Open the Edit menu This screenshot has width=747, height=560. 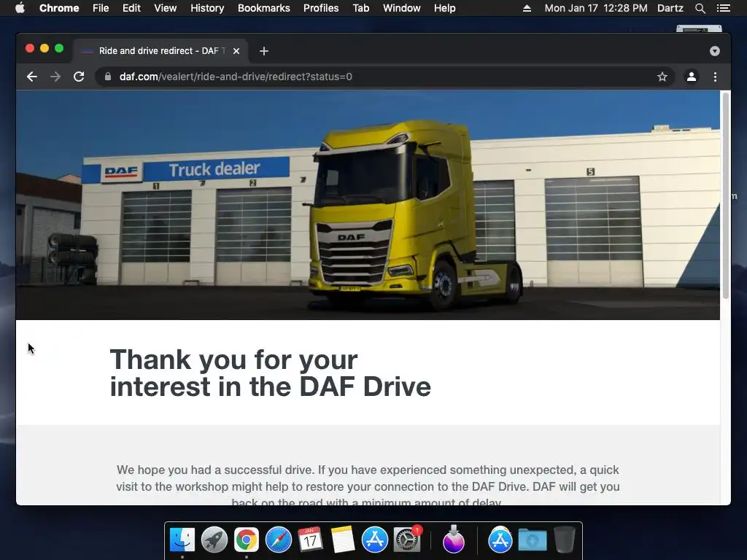click(131, 8)
